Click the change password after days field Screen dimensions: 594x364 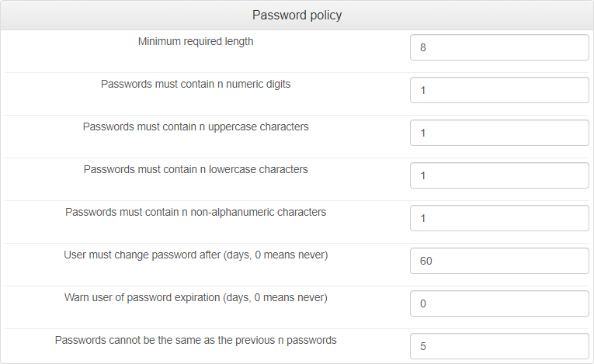click(499, 261)
